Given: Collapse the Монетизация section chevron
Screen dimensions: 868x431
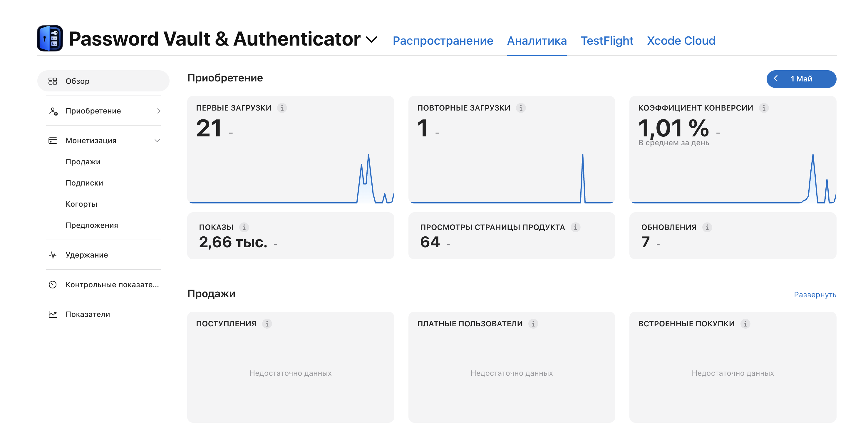Looking at the screenshot, I should pos(157,141).
